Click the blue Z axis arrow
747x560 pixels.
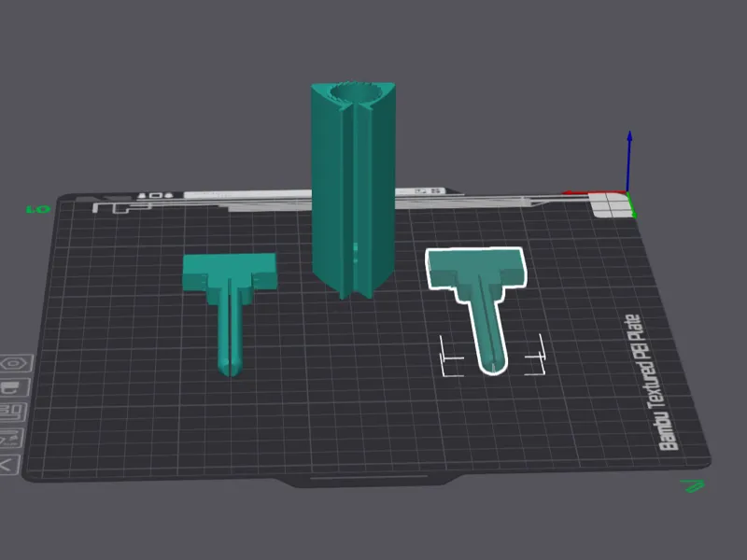pyautogui.click(x=628, y=160)
